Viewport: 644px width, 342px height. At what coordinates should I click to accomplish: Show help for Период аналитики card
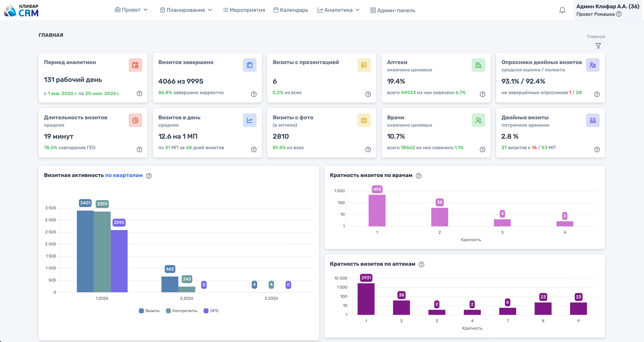tap(139, 93)
